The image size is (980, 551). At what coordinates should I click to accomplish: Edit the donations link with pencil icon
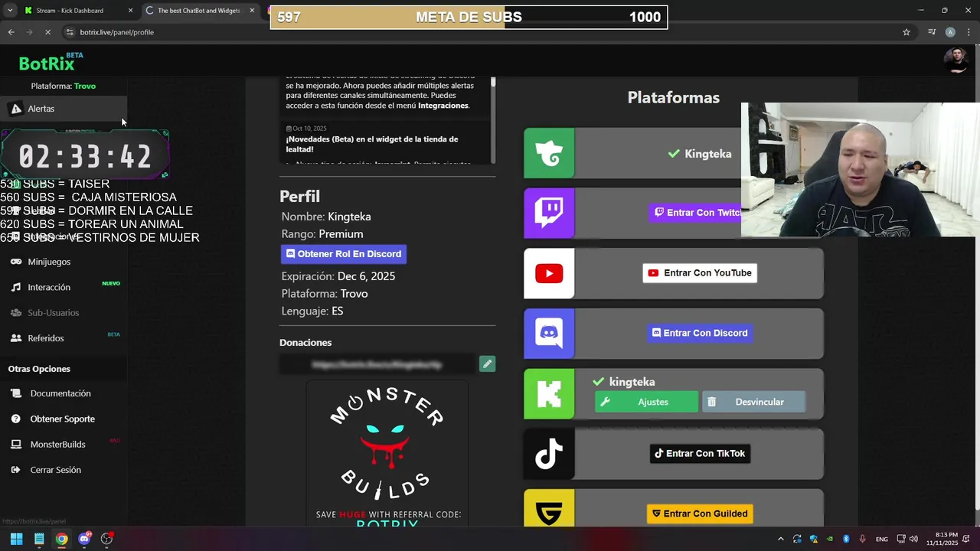click(487, 364)
